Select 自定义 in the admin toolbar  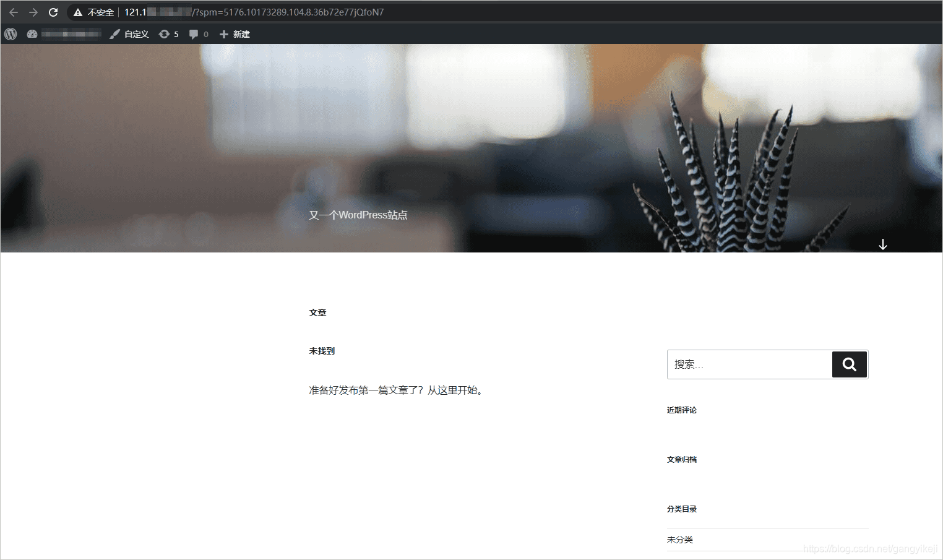click(x=136, y=34)
